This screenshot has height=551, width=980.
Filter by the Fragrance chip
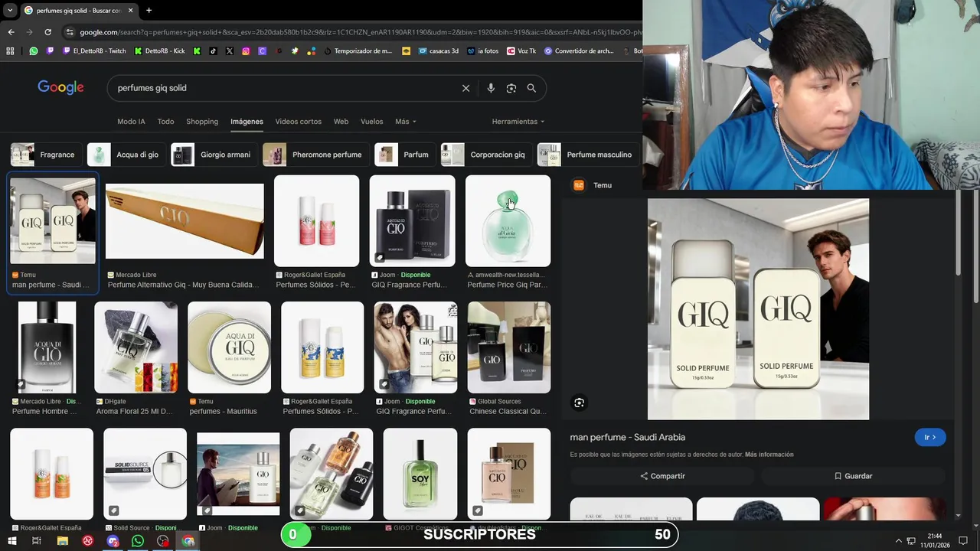pos(46,155)
